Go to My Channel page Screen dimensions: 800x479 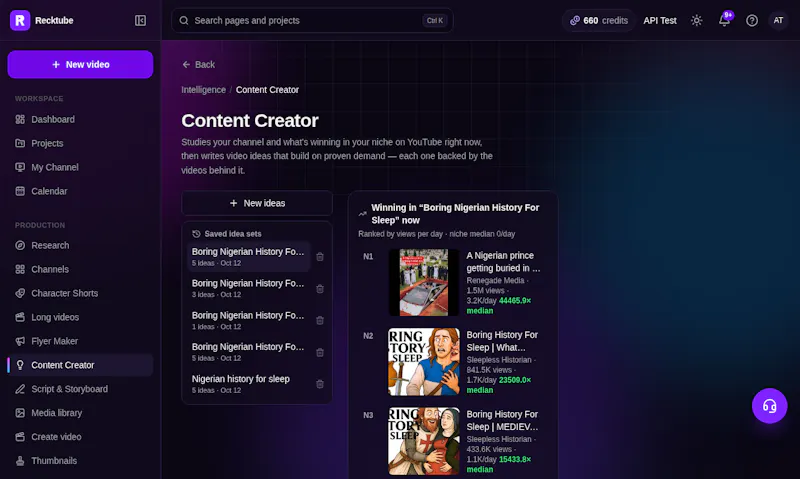[80, 167]
